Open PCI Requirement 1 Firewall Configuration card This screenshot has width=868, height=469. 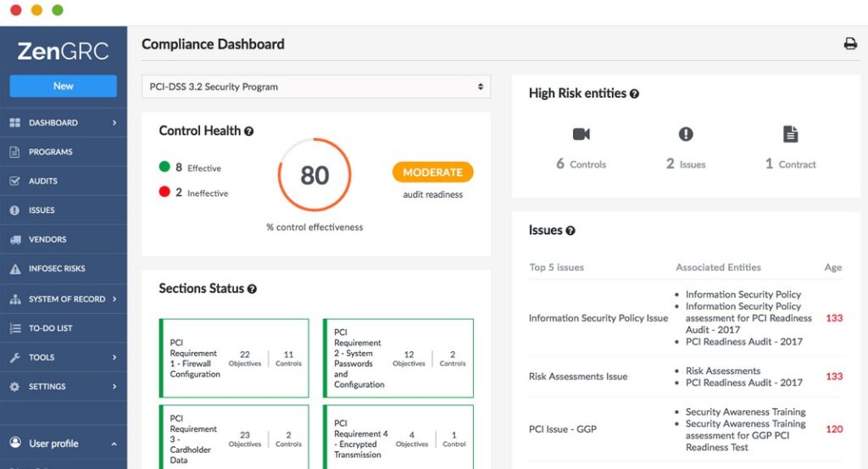point(234,358)
